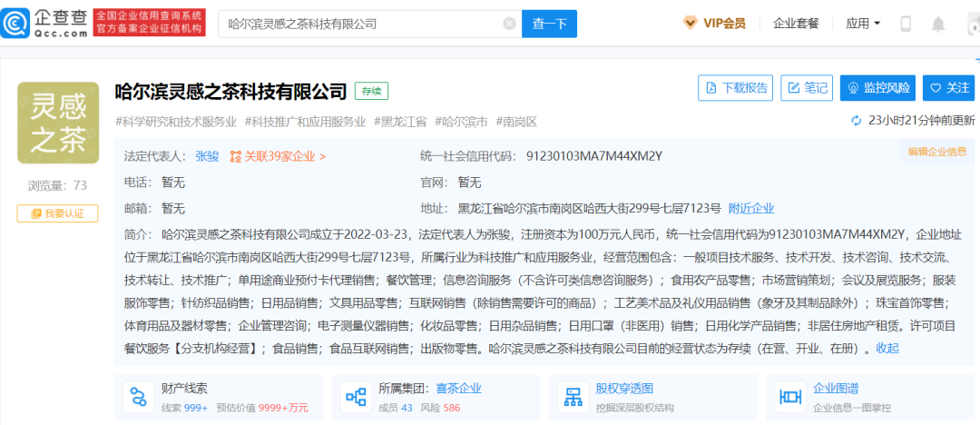The height and width of the screenshot is (425, 980).
Task: Click 企业图谱 icon
Action: click(x=790, y=397)
